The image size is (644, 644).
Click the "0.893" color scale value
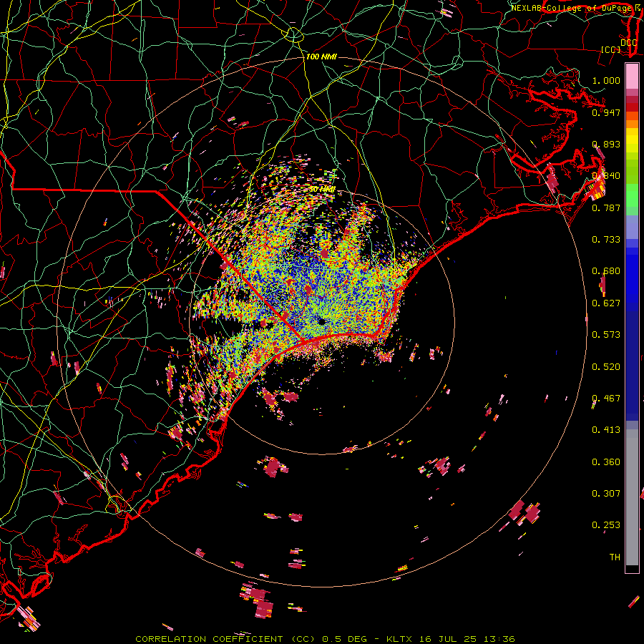click(x=606, y=144)
